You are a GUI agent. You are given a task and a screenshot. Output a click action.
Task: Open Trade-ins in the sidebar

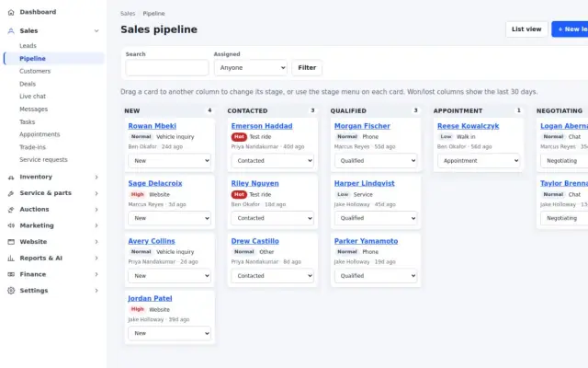[x=33, y=147]
